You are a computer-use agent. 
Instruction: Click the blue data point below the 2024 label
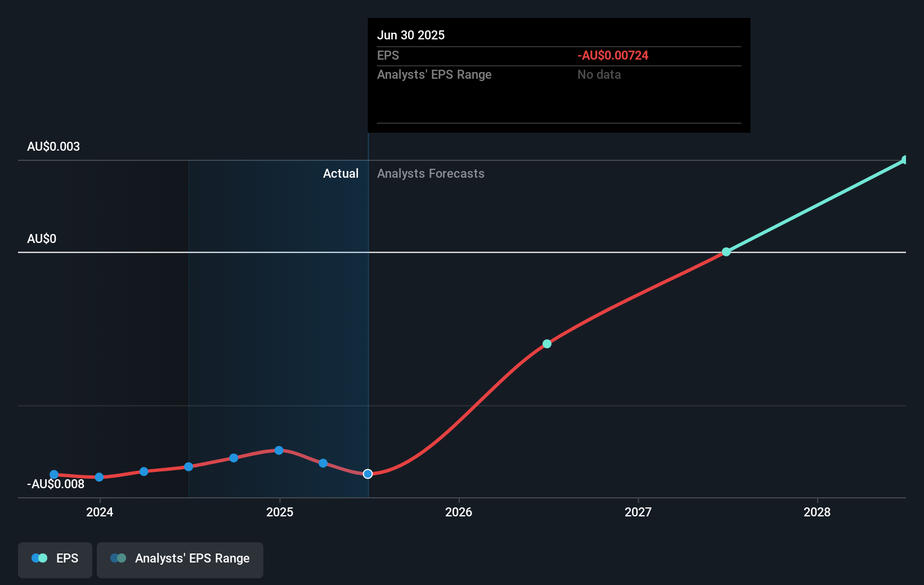tap(99, 478)
